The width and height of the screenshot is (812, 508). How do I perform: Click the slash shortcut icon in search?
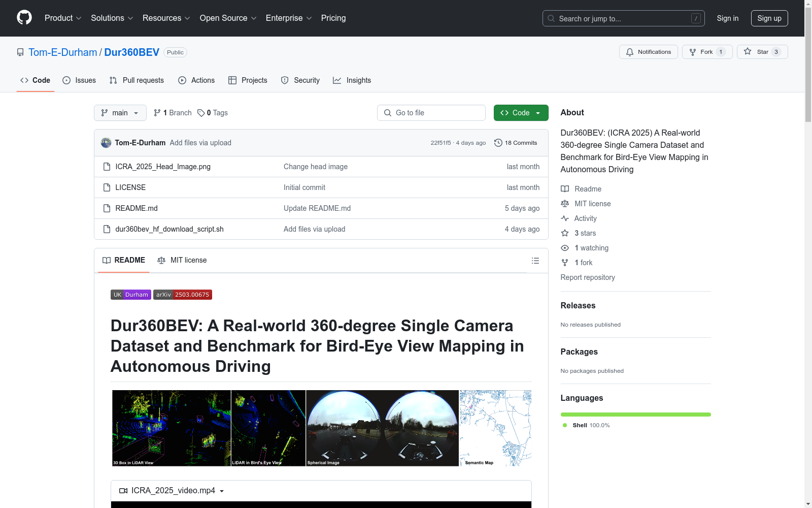(x=696, y=18)
